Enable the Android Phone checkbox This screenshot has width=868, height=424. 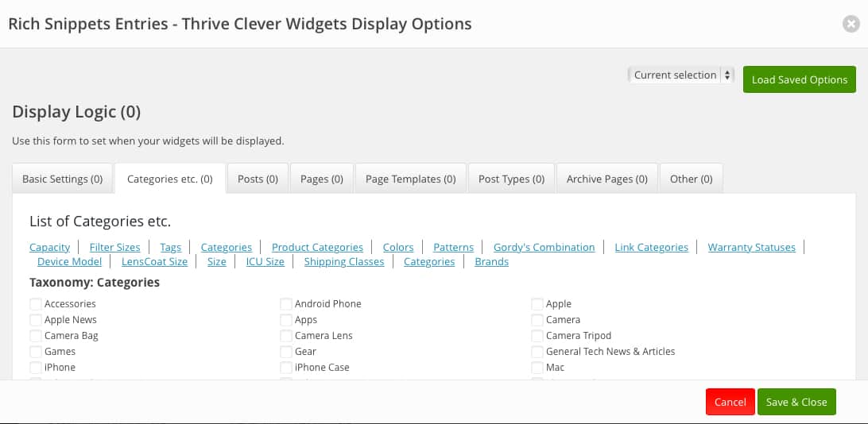pos(286,304)
